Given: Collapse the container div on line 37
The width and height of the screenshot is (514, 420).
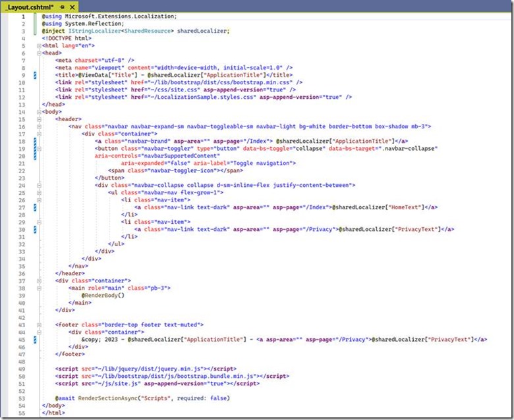Looking at the screenshot, I should [39, 281].
